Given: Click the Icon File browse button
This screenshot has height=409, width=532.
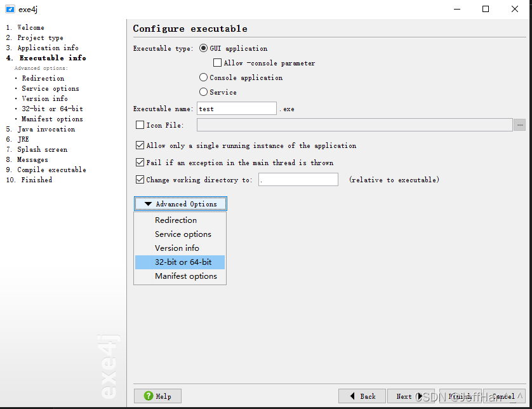Looking at the screenshot, I should point(520,125).
